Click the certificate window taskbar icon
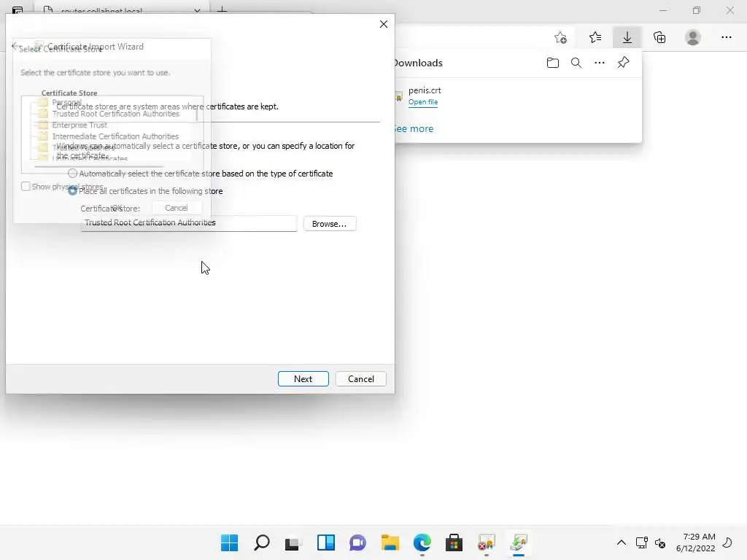Viewport: 747px width, 560px height. pyautogui.click(x=487, y=542)
